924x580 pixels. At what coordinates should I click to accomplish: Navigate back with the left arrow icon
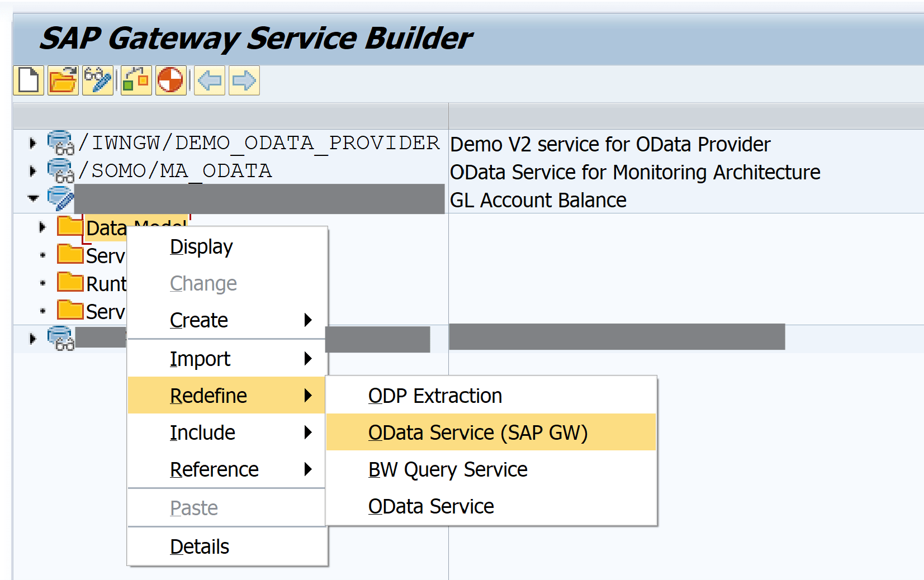click(x=209, y=80)
